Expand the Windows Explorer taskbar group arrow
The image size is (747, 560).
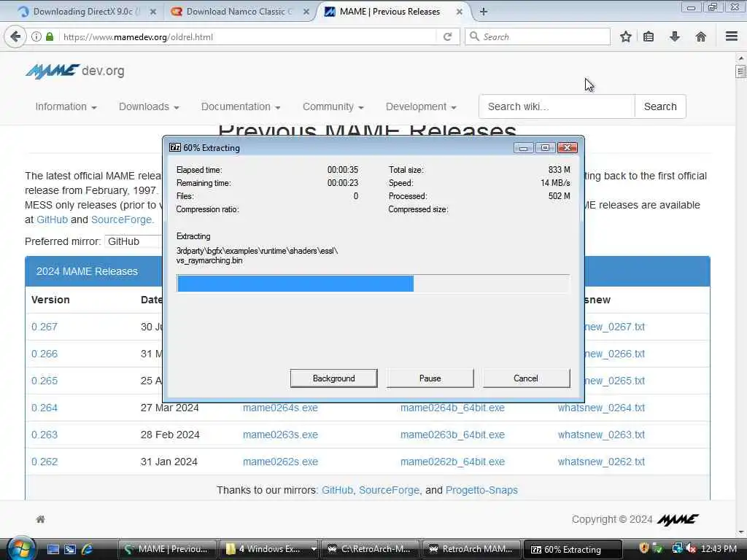point(314,549)
